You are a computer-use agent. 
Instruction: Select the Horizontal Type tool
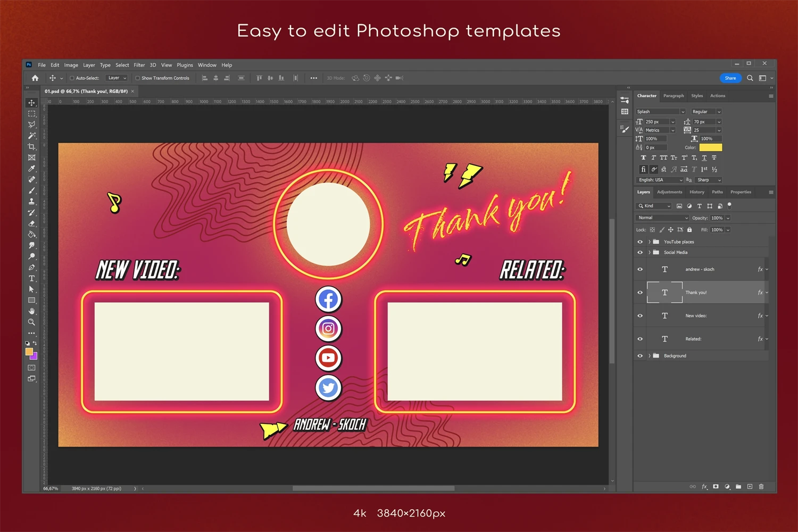[32, 278]
